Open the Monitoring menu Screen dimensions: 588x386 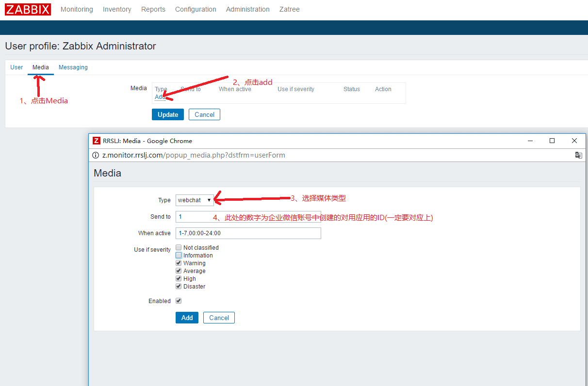(77, 9)
